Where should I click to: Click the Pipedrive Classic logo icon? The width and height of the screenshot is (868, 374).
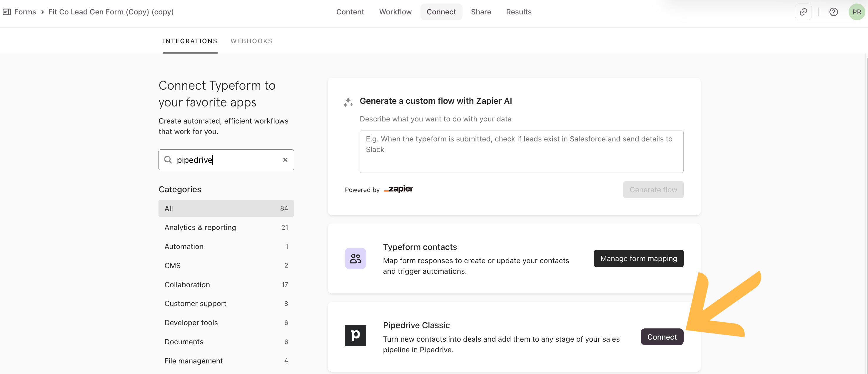point(355,335)
